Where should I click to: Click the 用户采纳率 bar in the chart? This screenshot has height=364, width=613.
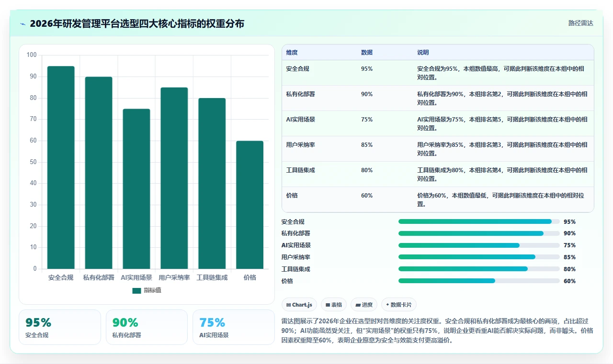(x=174, y=178)
